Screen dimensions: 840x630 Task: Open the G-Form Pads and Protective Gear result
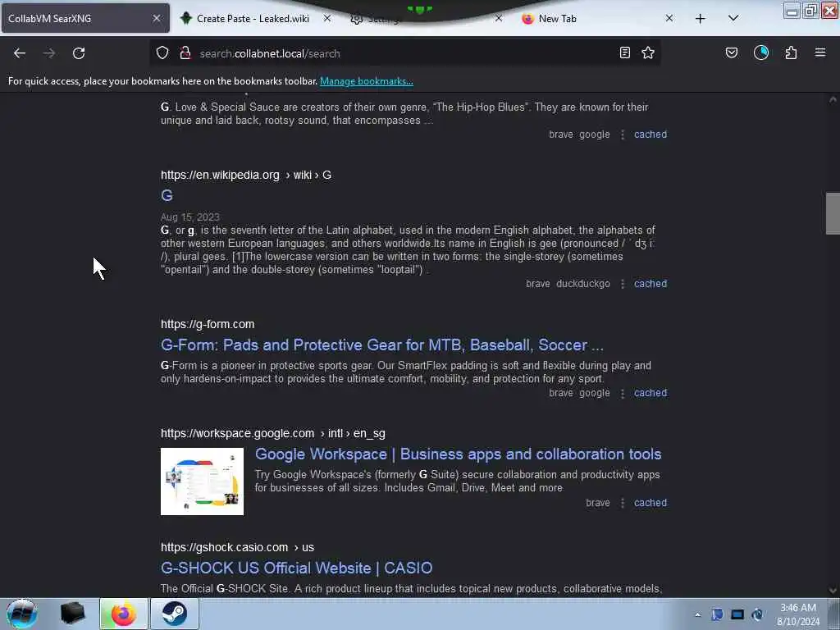tap(382, 345)
